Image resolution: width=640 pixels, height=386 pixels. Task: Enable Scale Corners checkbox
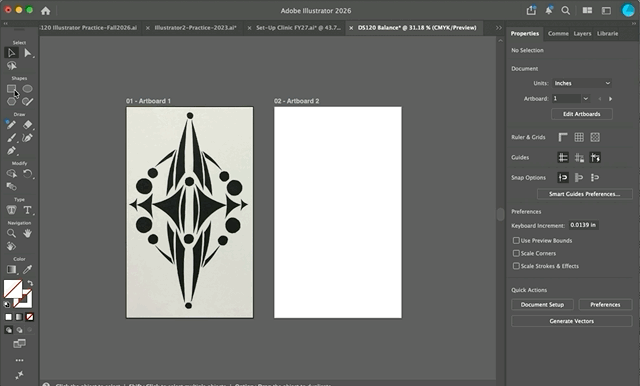(x=516, y=253)
